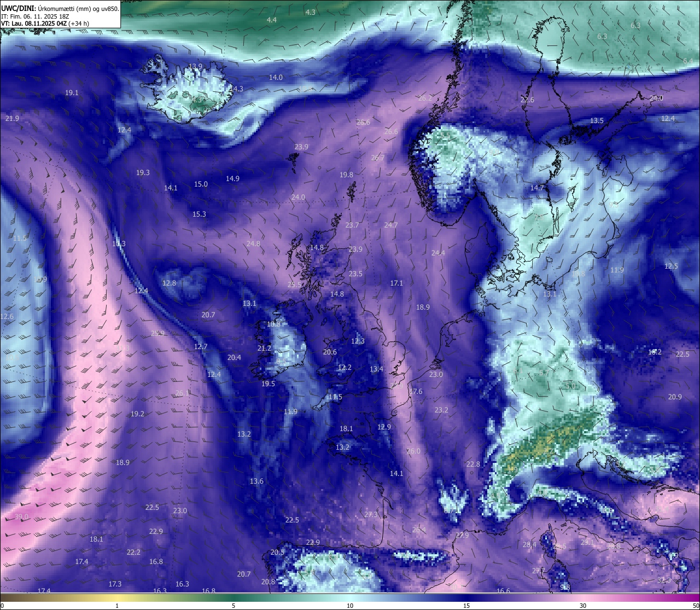Click the 19.5 value south of Ireland

(x=268, y=384)
